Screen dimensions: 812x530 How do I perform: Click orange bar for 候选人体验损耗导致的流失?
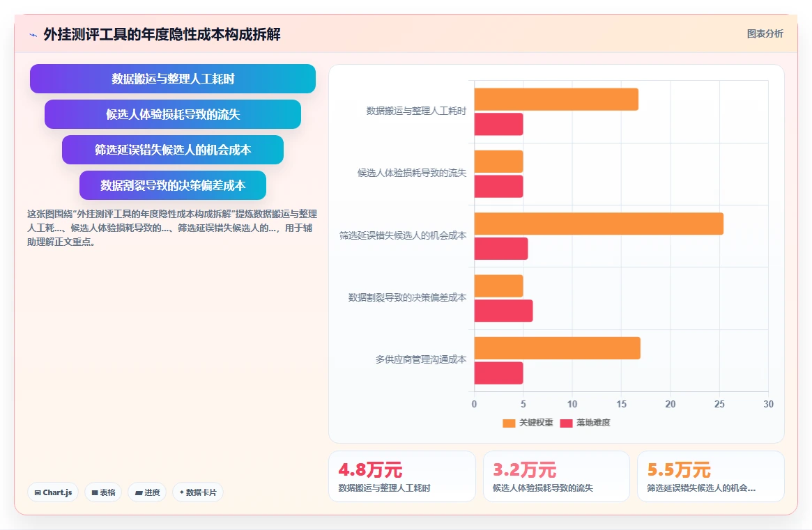498,162
